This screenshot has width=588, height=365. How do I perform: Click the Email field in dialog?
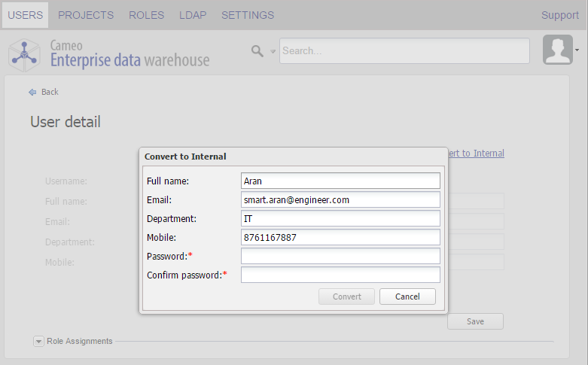click(x=340, y=199)
